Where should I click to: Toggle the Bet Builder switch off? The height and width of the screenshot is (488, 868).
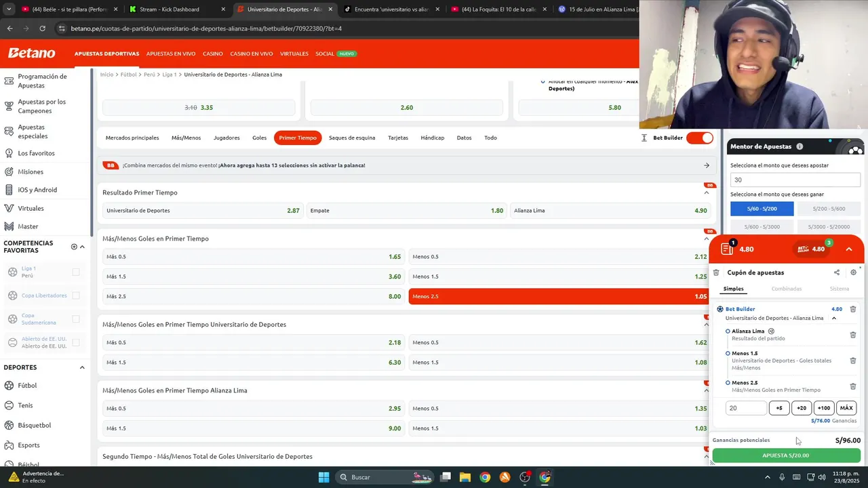[x=700, y=138]
